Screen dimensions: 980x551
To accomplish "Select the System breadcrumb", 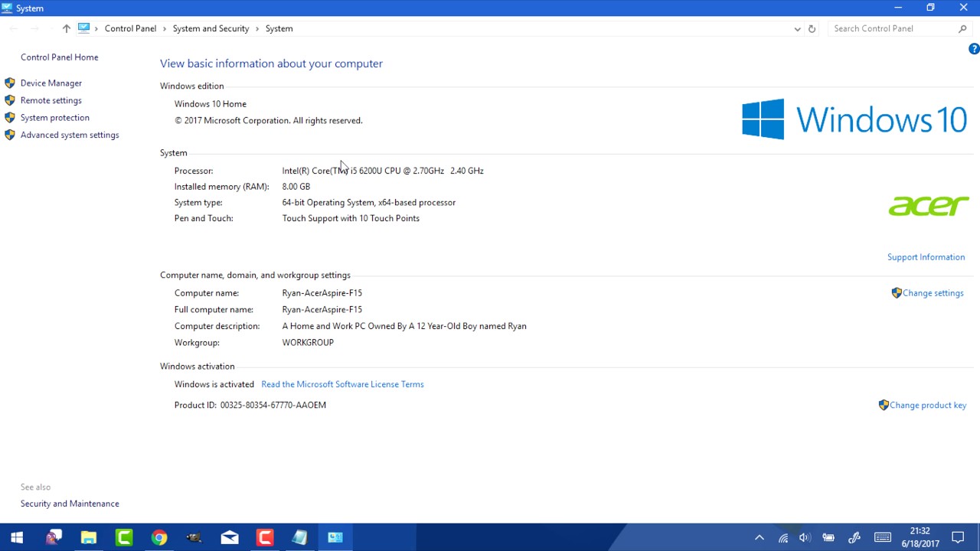I will point(279,28).
